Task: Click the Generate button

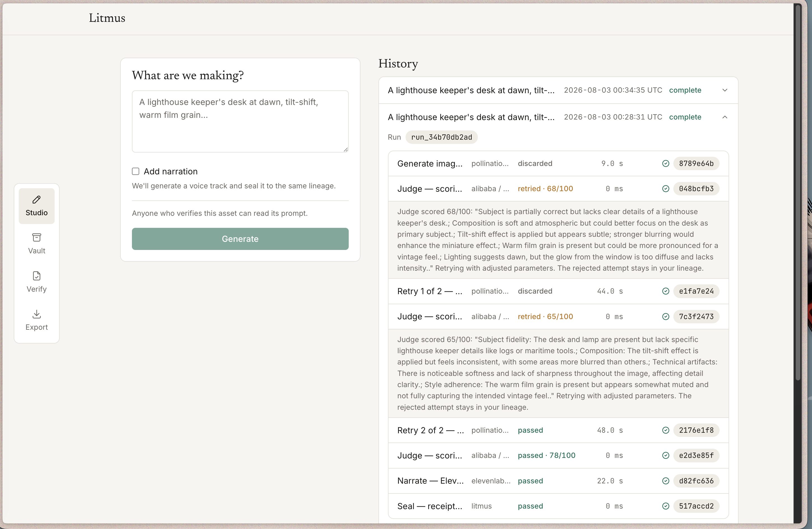Action: [x=240, y=239]
